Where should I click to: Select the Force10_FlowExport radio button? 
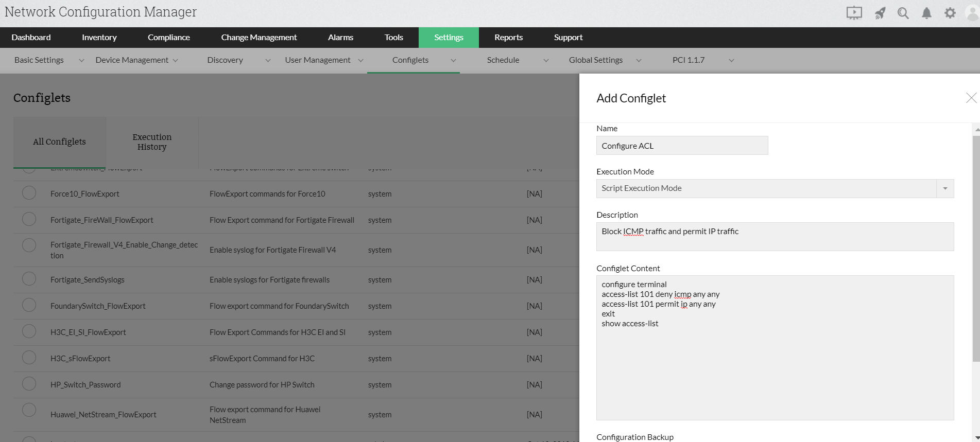pos(29,193)
